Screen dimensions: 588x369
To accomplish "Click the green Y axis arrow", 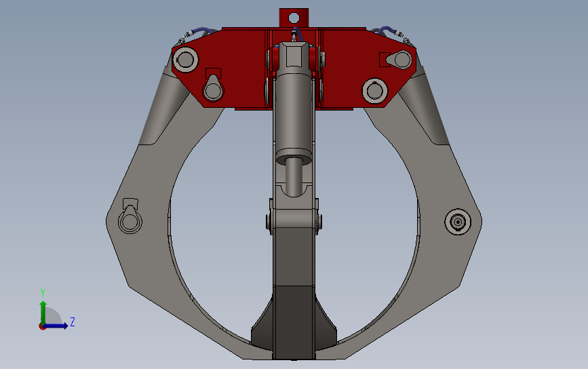I will pyautogui.click(x=43, y=313).
